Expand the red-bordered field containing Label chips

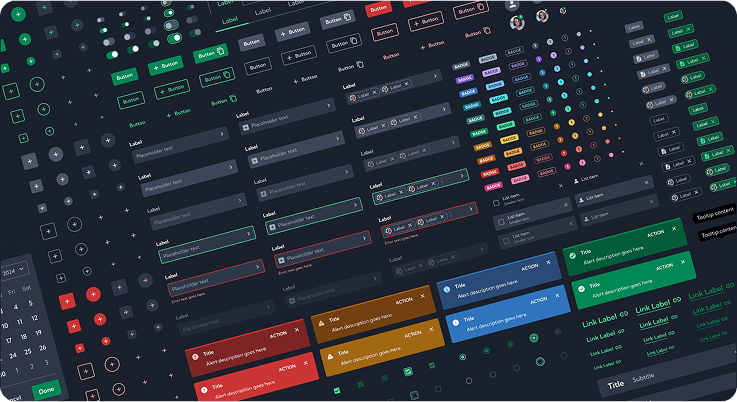pos(430,220)
